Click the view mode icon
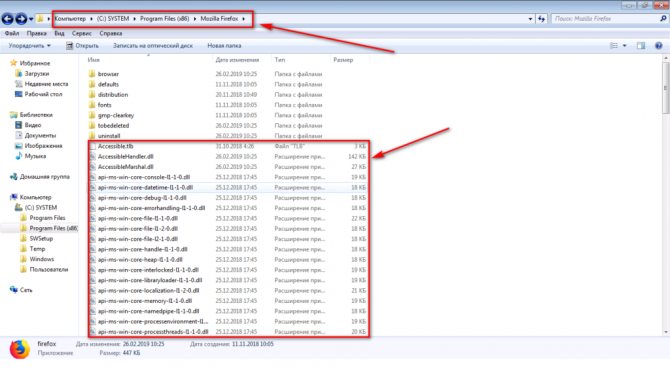The width and height of the screenshot is (670, 377). (614, 46)
